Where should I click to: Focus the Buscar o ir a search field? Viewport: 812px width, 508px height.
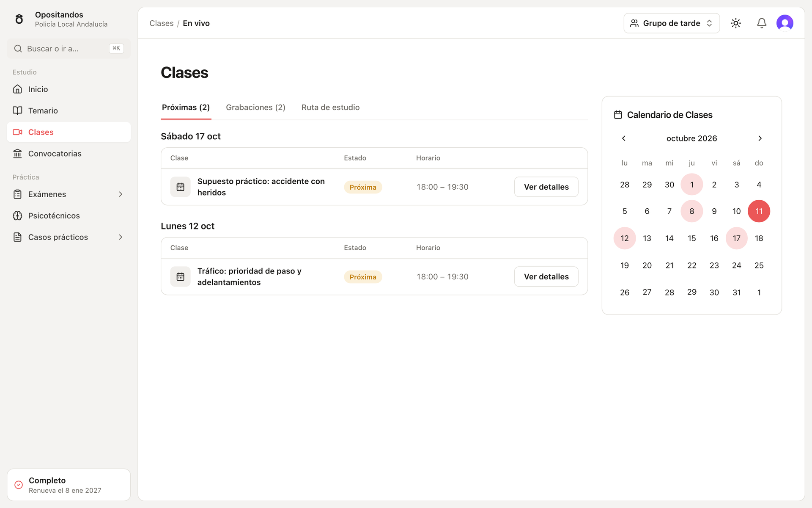click(69, 49)
